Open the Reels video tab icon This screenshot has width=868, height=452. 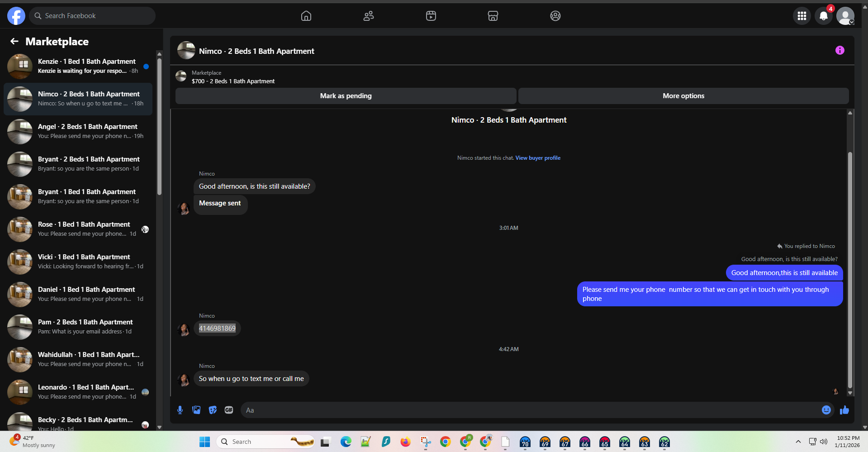(x=431, y=16)
